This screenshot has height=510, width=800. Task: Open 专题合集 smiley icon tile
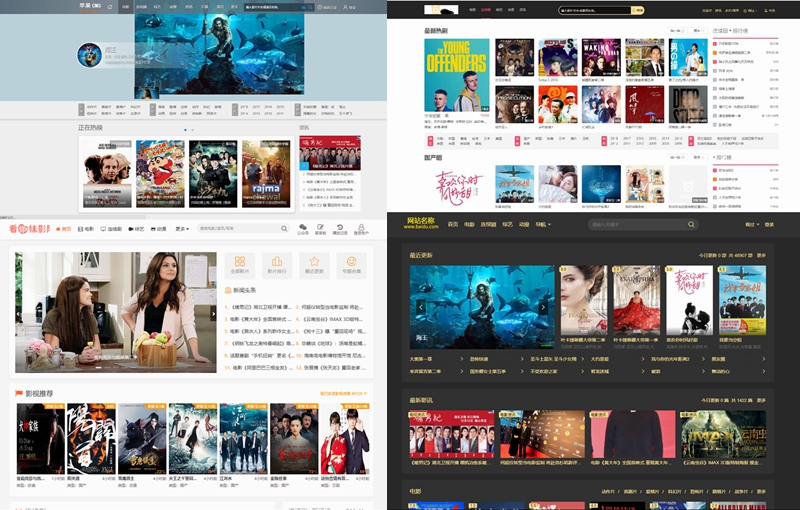tap(352, 265)
